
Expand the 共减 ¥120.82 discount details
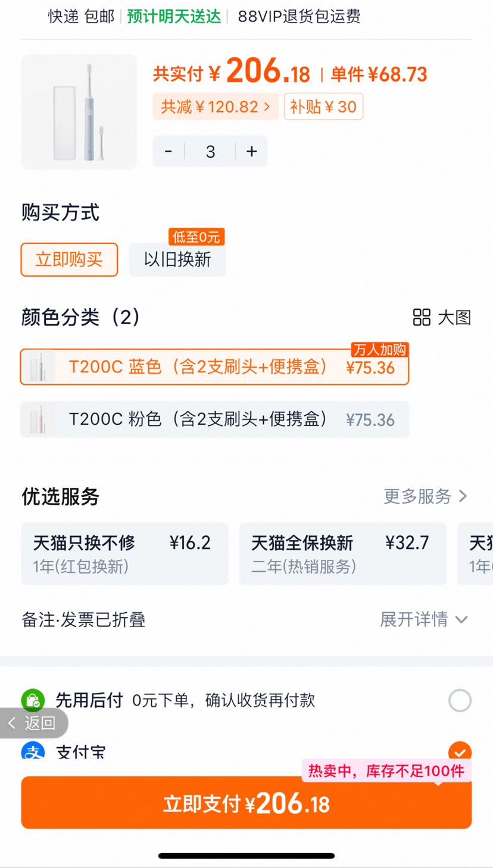216,106
